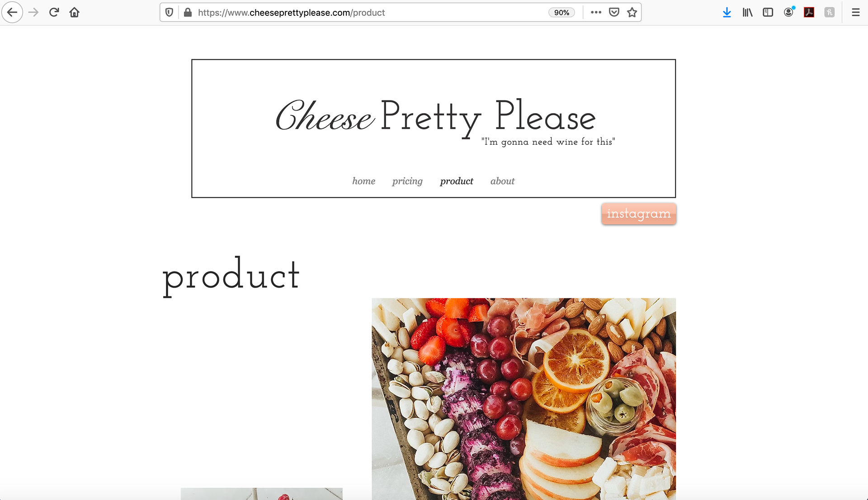Click the pink instagram button

click(639, 214)
